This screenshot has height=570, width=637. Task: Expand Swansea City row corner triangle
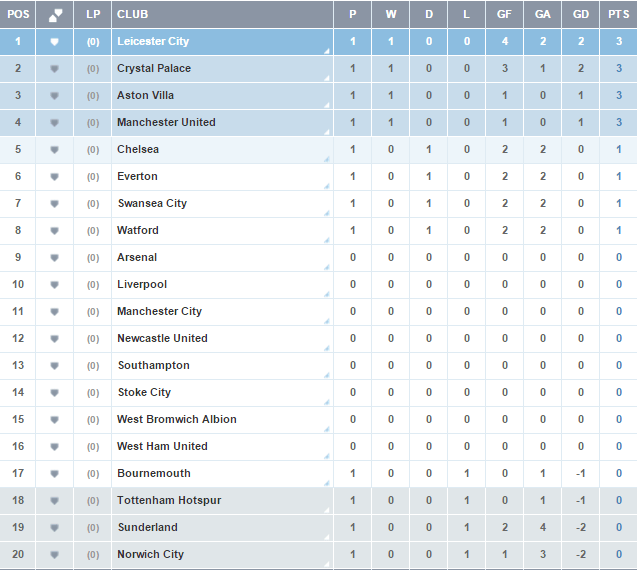tap(327, 213)
